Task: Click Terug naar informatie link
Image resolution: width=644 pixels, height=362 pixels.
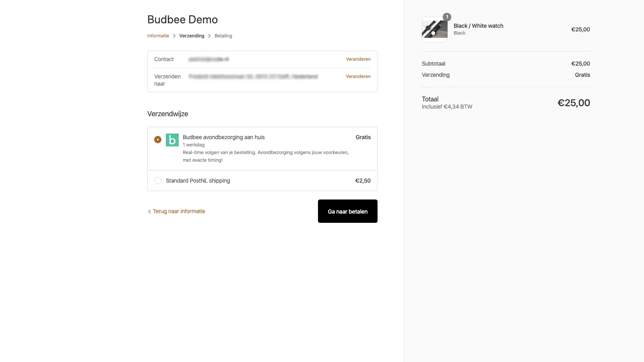Action: tap(176, 211)
